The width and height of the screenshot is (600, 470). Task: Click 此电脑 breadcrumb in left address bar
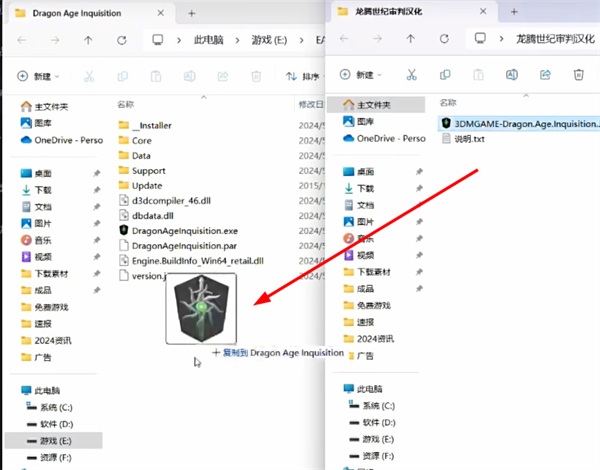pyautogui.click(x=209, y=40)
